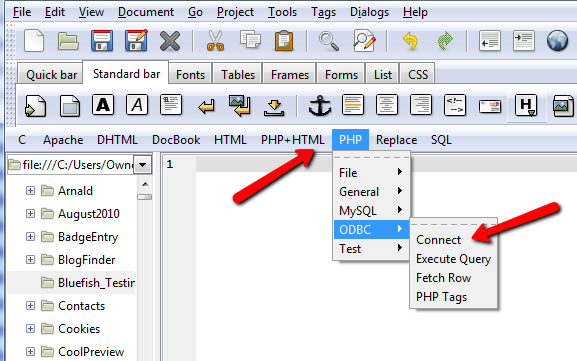Center text with the center-align icon
Screen dimensions: 577x361
[x=386, y=105]
